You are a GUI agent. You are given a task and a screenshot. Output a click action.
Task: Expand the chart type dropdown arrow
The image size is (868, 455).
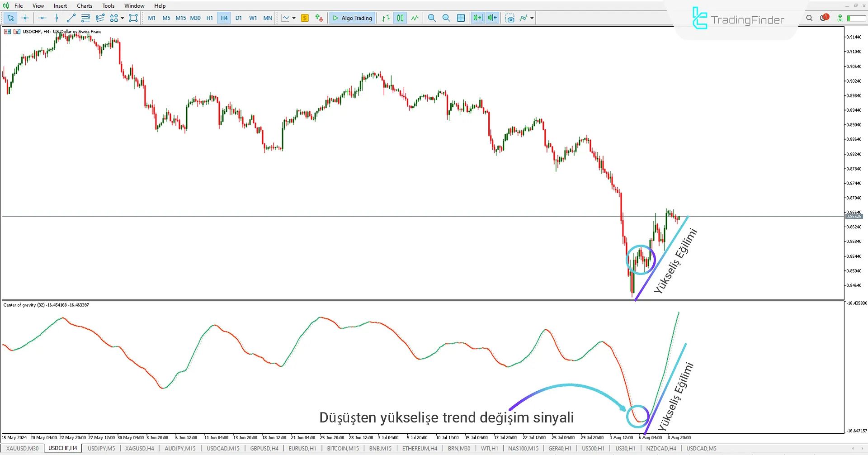tap(293, 18)
